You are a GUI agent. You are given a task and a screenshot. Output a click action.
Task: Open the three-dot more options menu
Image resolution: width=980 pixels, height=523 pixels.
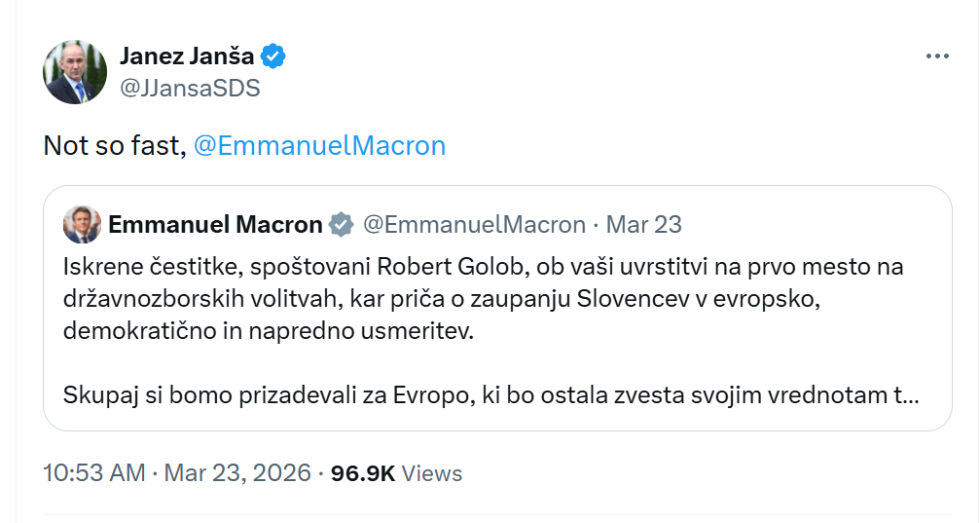[x=936, y=57]
